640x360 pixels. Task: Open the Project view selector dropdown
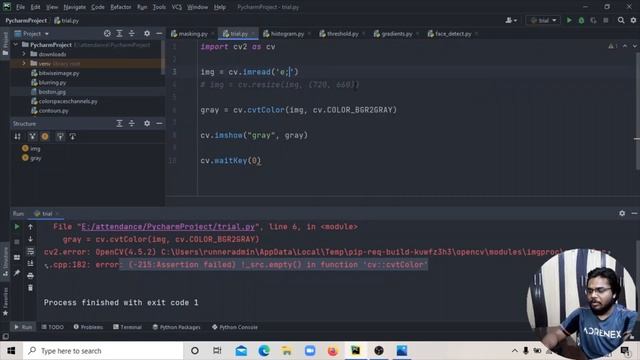point(31,33)
